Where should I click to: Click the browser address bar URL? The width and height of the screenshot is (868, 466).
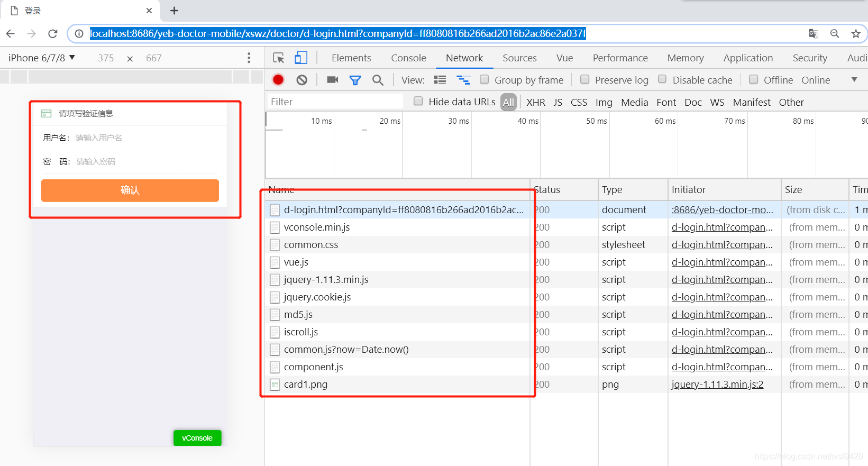[338, 34]
